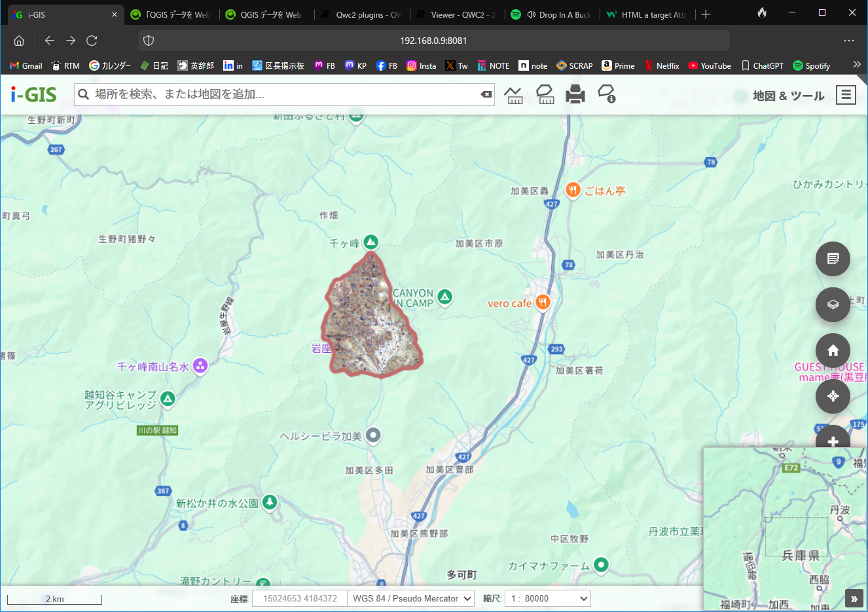Select the measure polygon area tool

545,95
